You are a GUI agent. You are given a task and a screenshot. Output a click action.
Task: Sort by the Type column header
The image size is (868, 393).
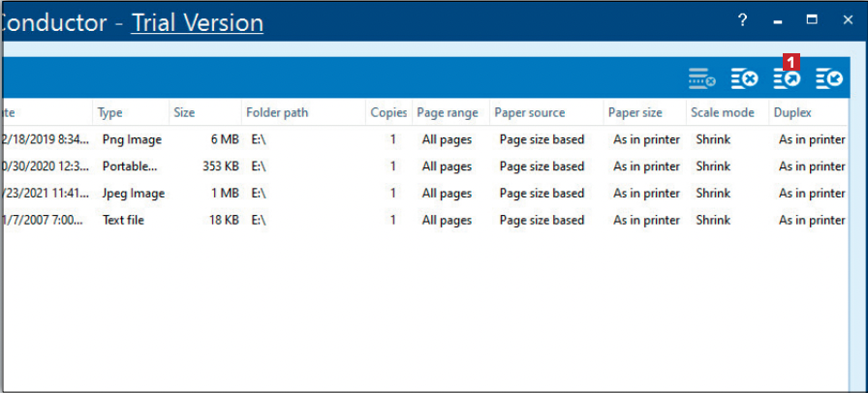(x=110, y=112)
